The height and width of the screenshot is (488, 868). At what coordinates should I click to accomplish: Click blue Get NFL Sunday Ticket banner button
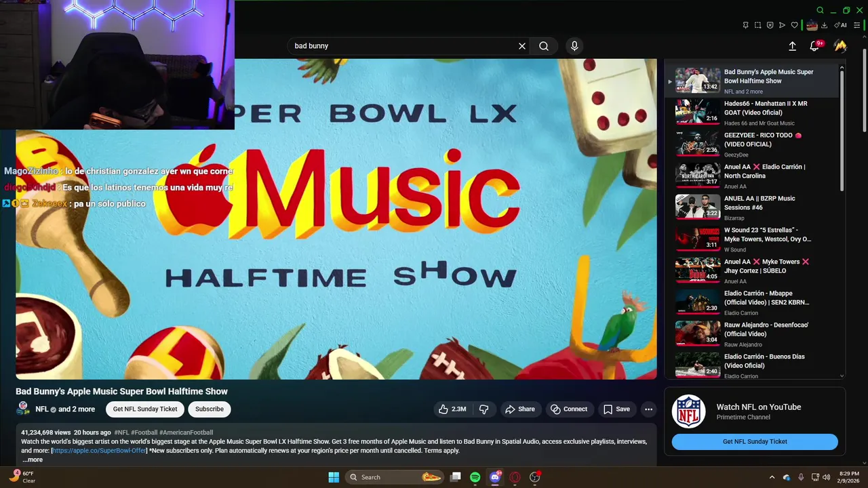click(755, 441)
